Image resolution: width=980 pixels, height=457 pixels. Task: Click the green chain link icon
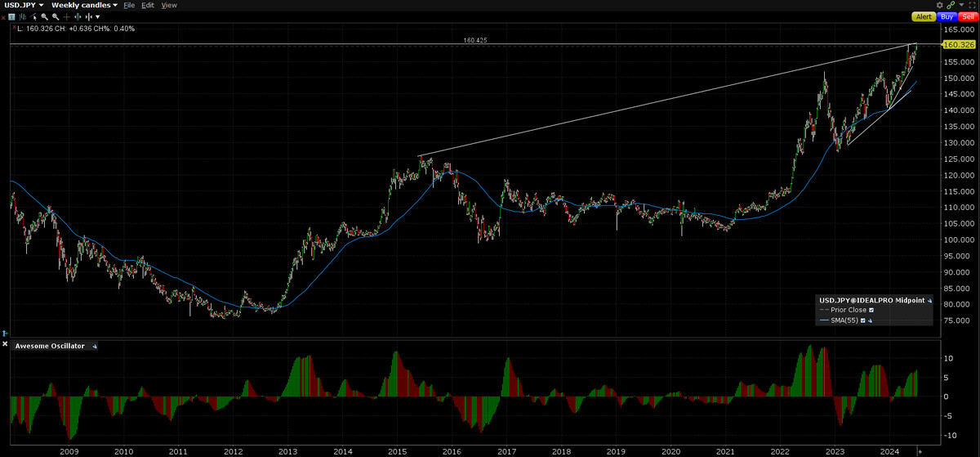point(951,5)
